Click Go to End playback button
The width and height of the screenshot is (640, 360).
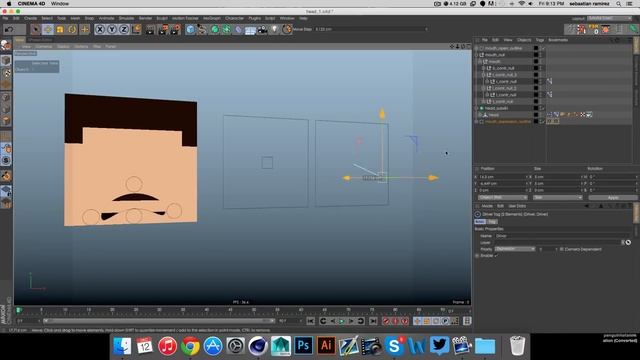click(373, 321)
